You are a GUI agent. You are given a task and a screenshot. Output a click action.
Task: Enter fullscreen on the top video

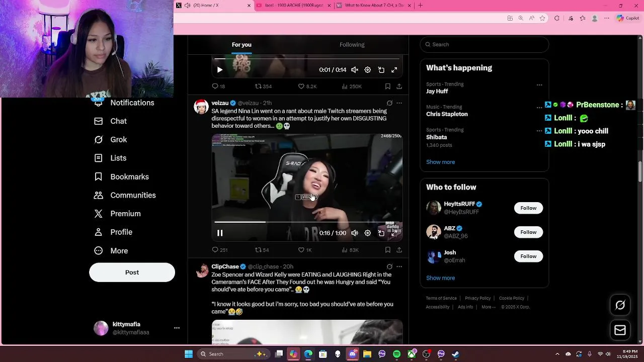pyautogui.click(x=394, y=70)
